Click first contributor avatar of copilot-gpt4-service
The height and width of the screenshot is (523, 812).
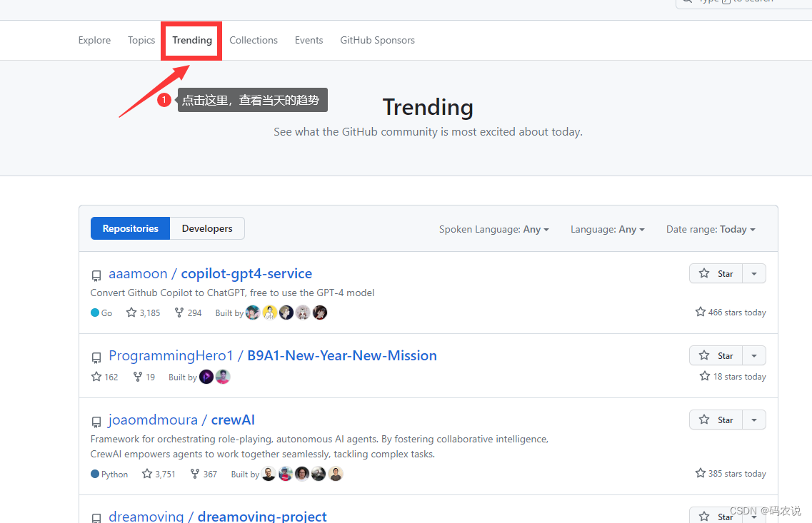(x=253, y=313)
